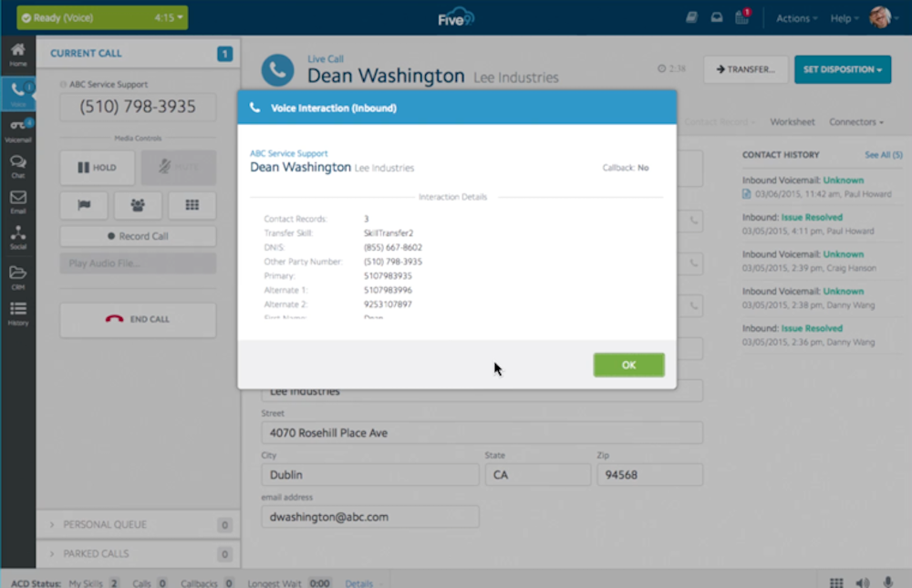
Task: Open the Voicemail sidebar section
Action: 18,130
